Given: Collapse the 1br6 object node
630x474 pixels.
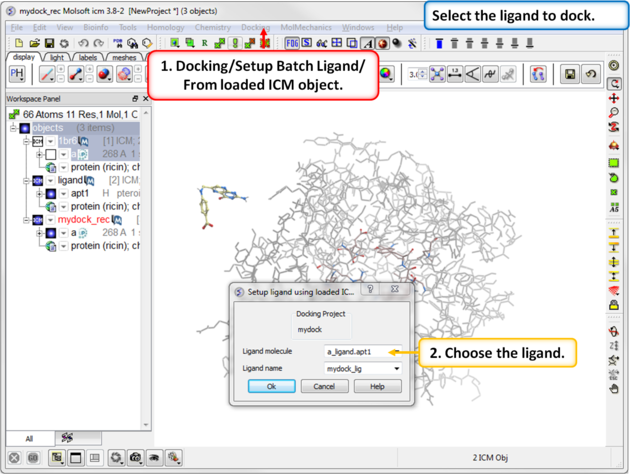Looking at the screenshot, I should tap(26, 141).
